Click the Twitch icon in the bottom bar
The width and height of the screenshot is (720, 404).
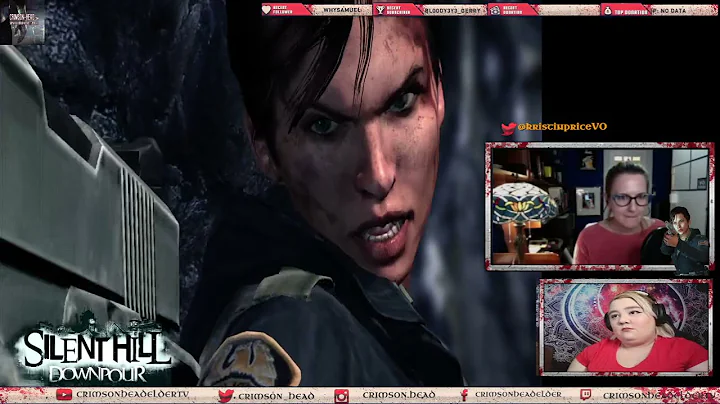pos(586,394)
